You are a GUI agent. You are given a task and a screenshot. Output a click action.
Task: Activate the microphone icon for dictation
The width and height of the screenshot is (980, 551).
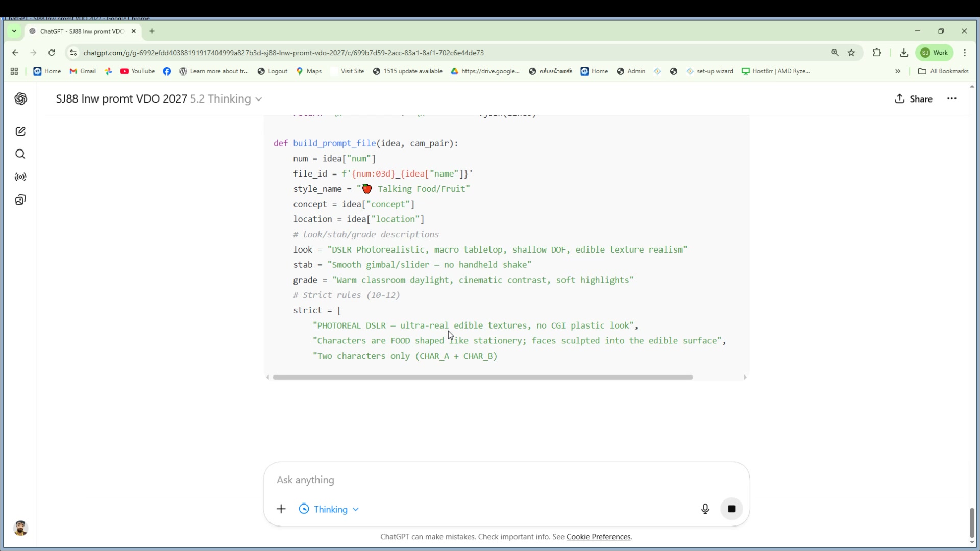click(x=705, y=509)
